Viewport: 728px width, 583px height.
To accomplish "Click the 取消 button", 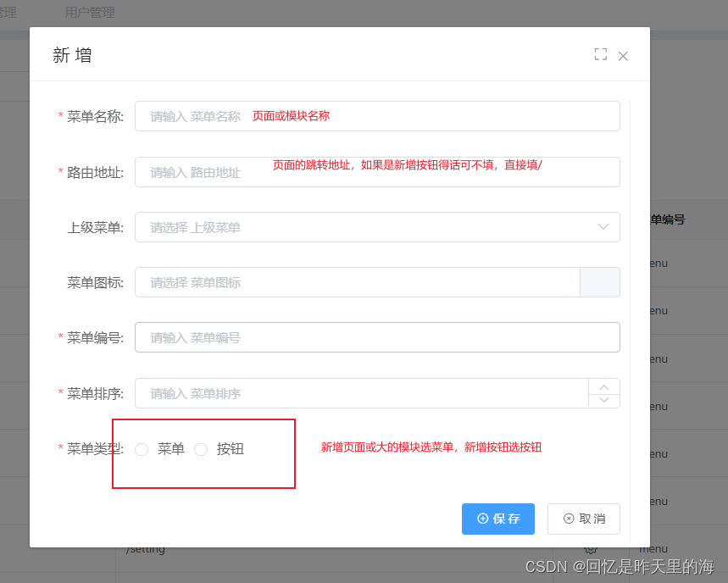I will click(x=584, y=519).
